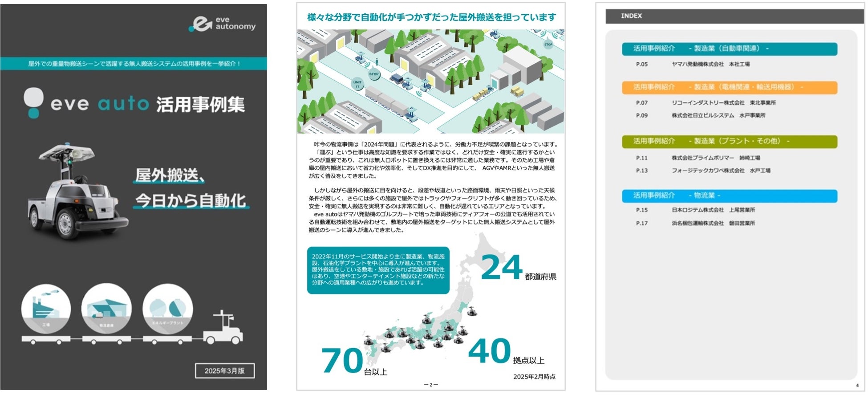
Task: Click the large '70' vehicle count
Action: (x=342, y=360)
